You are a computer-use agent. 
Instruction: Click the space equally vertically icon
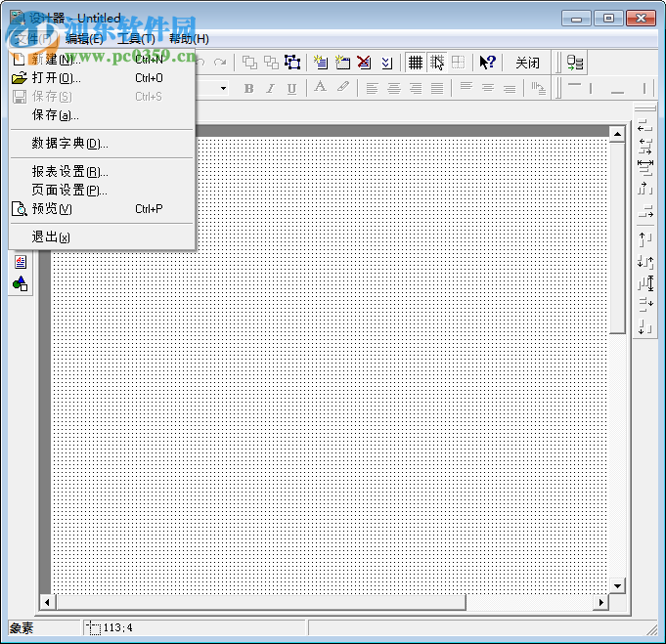(645, 282)
